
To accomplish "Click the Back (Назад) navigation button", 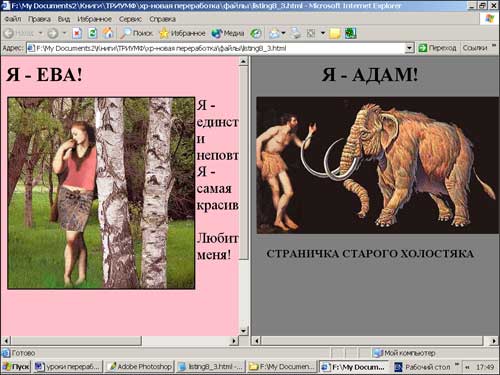I will pos(19,33).
